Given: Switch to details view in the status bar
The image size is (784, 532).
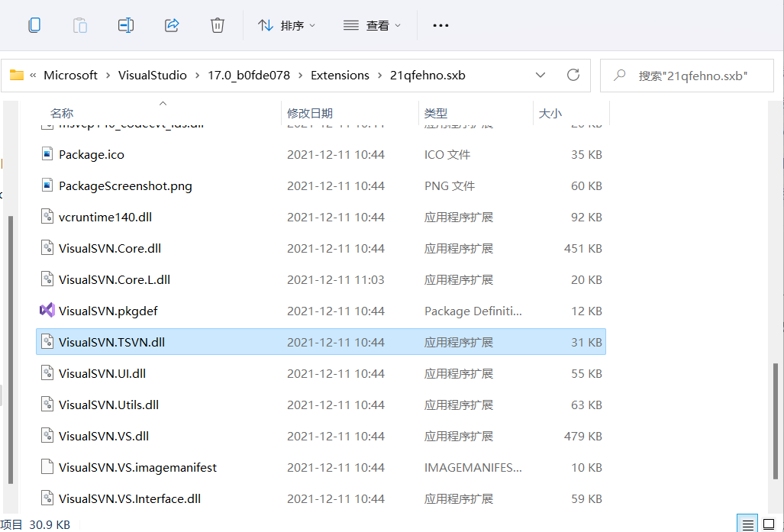Looking at the screenshot, I should [x=747, y=524].
